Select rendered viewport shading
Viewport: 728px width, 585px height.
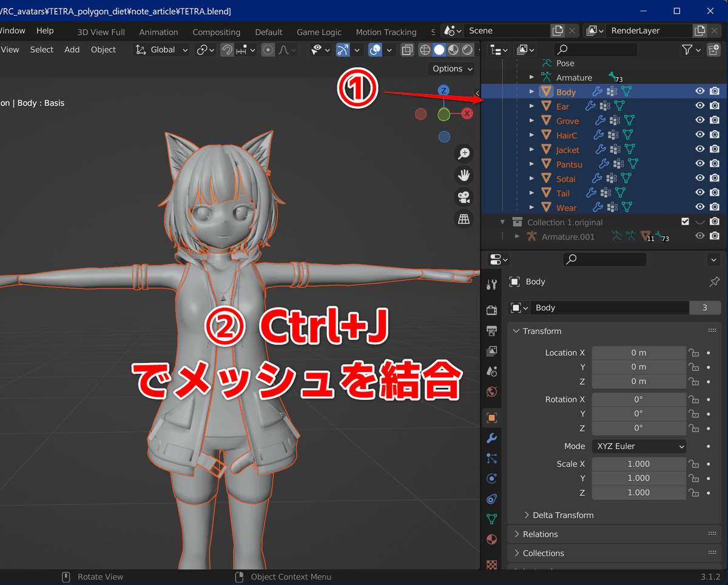[x=467, y=50]
